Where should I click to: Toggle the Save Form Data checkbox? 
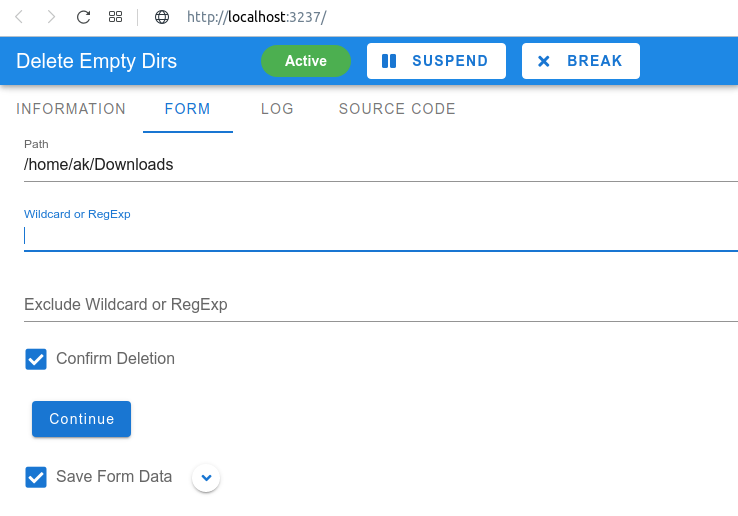coord(36,477)
